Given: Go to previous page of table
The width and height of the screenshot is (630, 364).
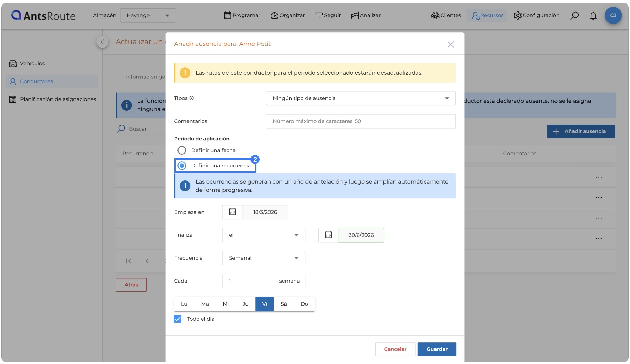Looking at the screenshot, I should pos(147,261).
